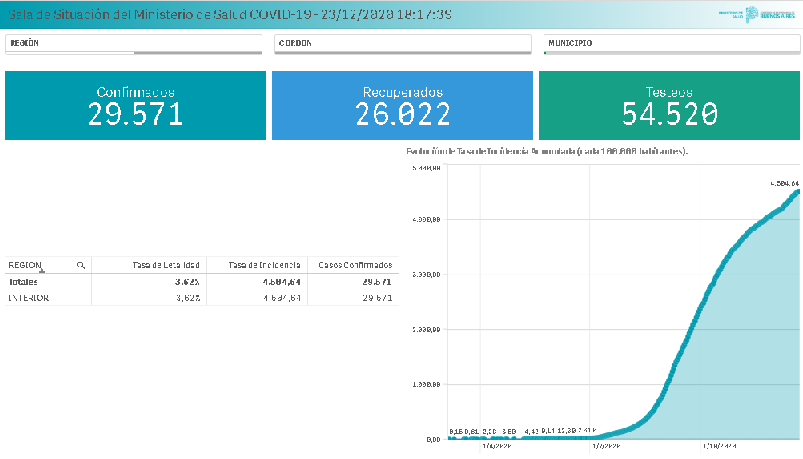
Task: Expand the MUNICIPIO filter list
Action: (670, 44)
